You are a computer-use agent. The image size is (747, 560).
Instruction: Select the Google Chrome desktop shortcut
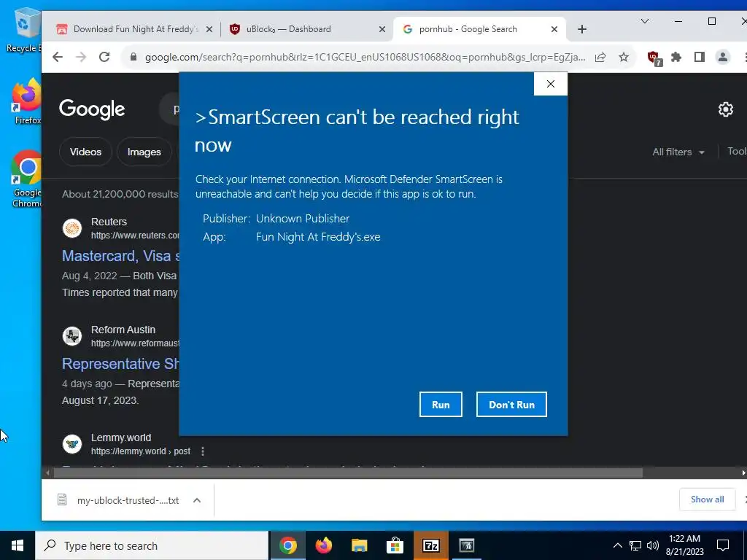coord(27,179)
